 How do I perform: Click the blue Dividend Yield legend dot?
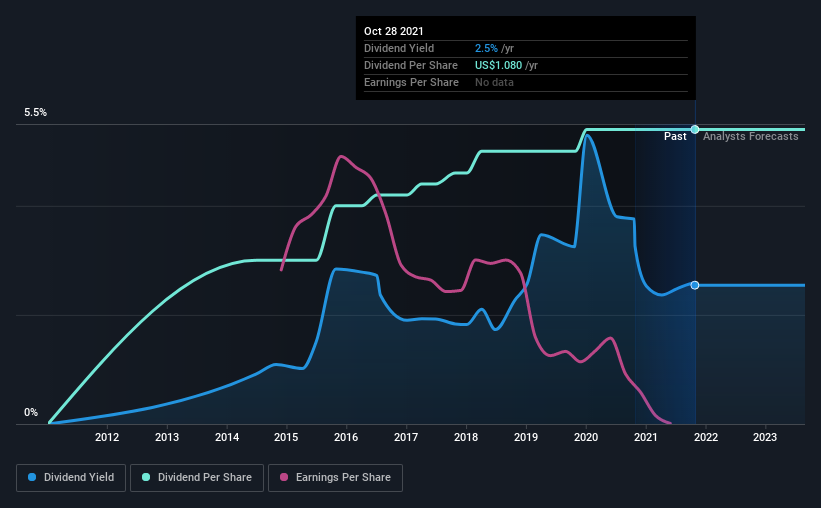click(x=32, y=477)
